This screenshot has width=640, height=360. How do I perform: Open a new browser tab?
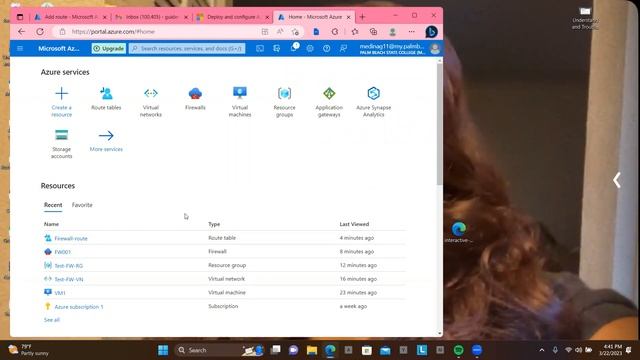(362, 17)
